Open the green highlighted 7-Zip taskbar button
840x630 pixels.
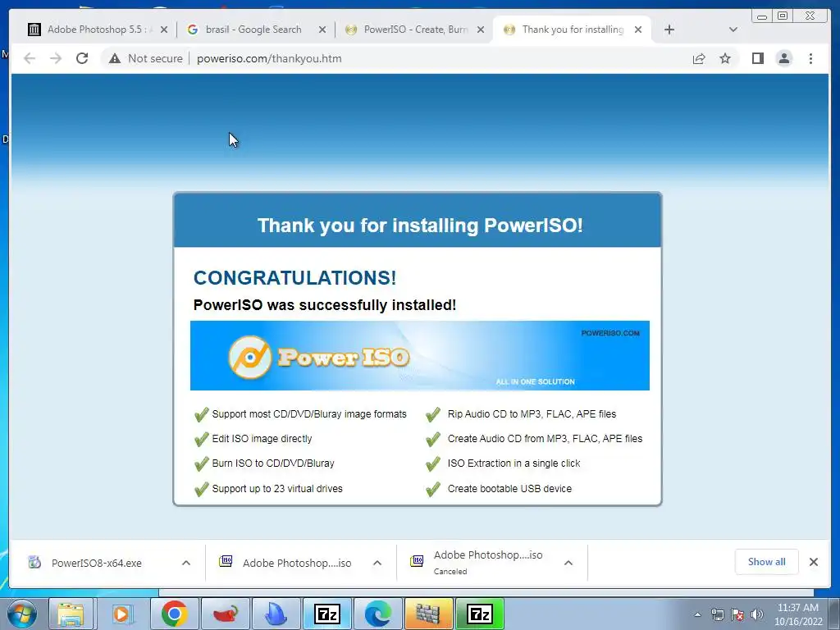coord(479,614)
